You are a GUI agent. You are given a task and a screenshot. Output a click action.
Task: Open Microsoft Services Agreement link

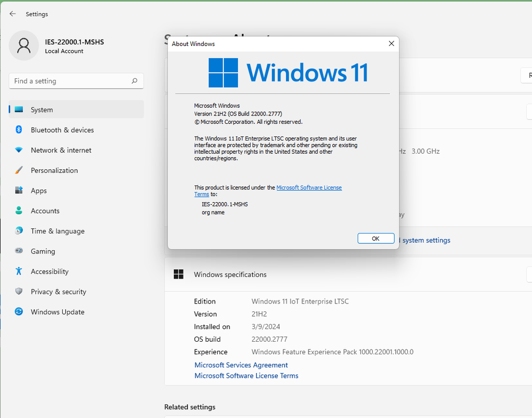pos(241,365)
